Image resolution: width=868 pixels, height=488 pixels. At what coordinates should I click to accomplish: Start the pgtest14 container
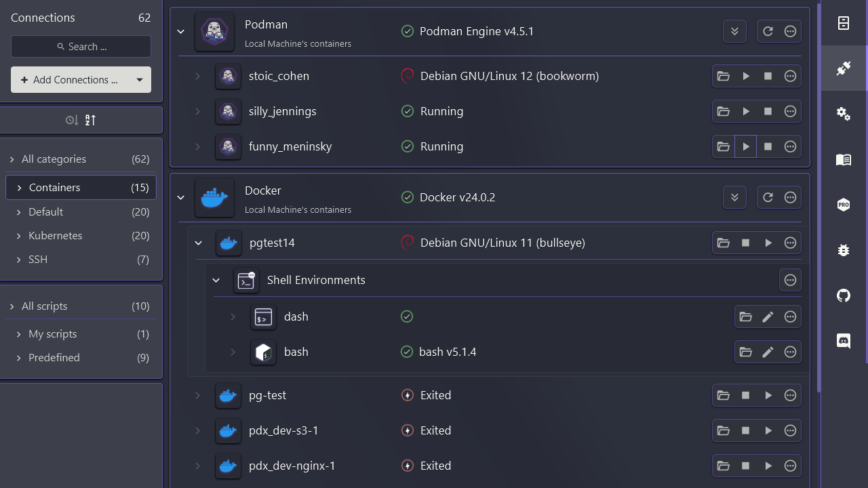coord(768,243)
